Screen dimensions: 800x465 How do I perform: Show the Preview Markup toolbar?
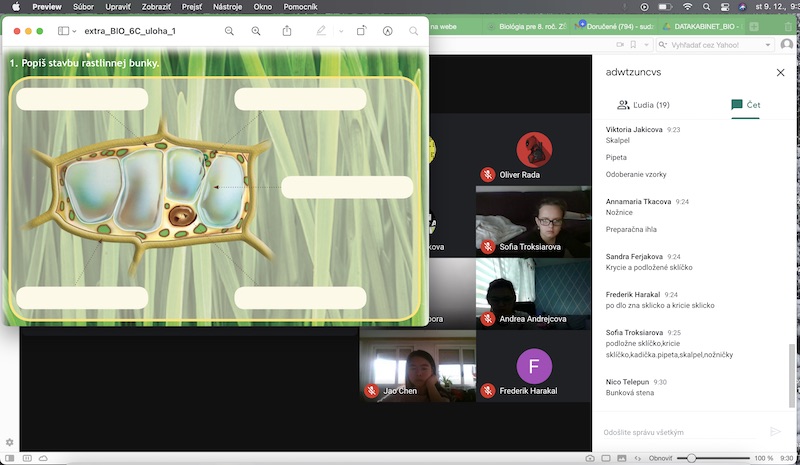[x=388, y=31]
